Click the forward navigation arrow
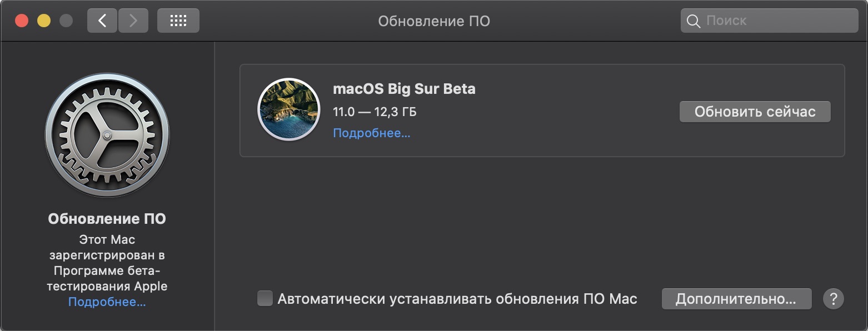This screenshot has width=868, height=331. click(x=133, y=21)
